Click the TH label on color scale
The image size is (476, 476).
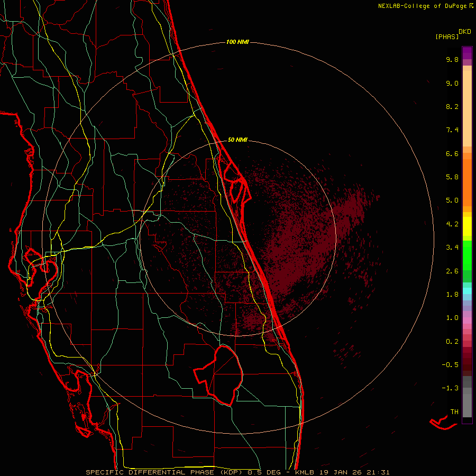pyautogui.click(x=454, y=412)
